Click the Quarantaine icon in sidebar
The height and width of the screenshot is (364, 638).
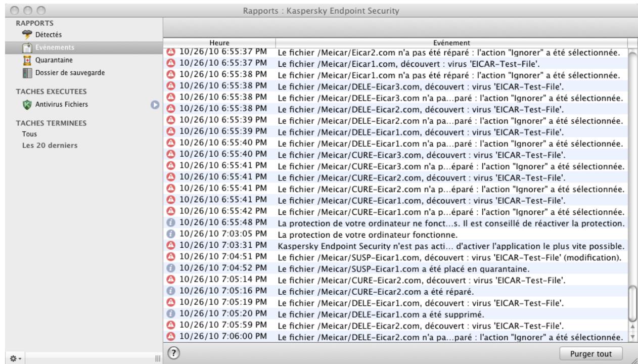pos(27,60)
